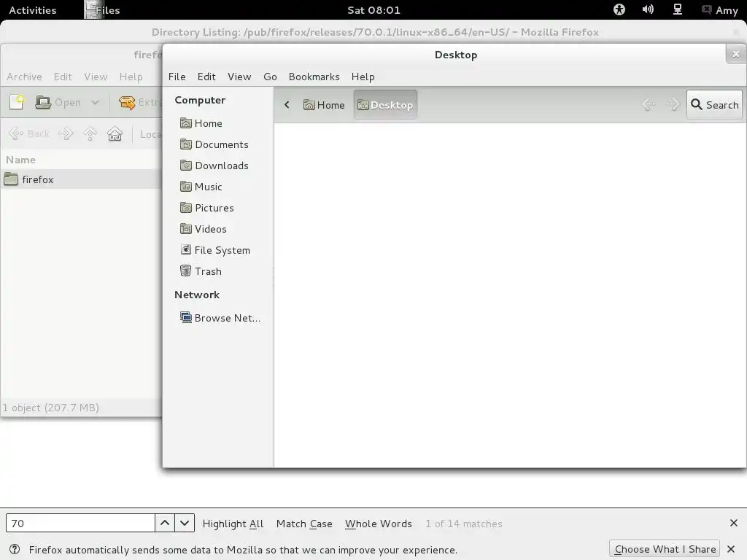Screen dimensions: 747x560
Task: Open Activities overview
Action: tap(32, 10)
